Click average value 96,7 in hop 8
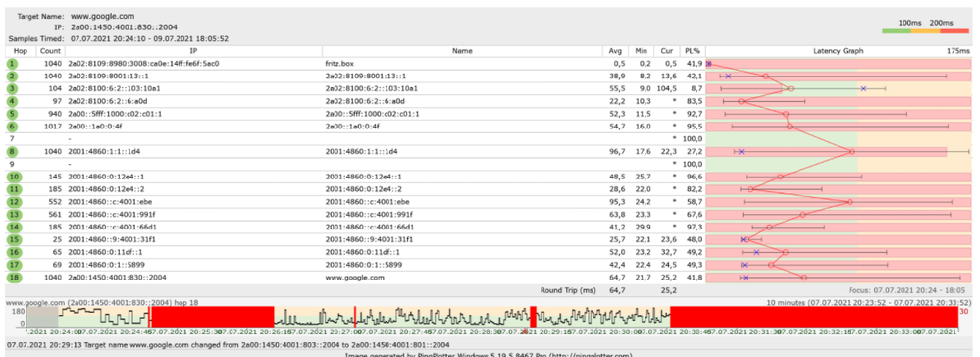The width and height of the screenshot is (980, 357). click(617, 151)
